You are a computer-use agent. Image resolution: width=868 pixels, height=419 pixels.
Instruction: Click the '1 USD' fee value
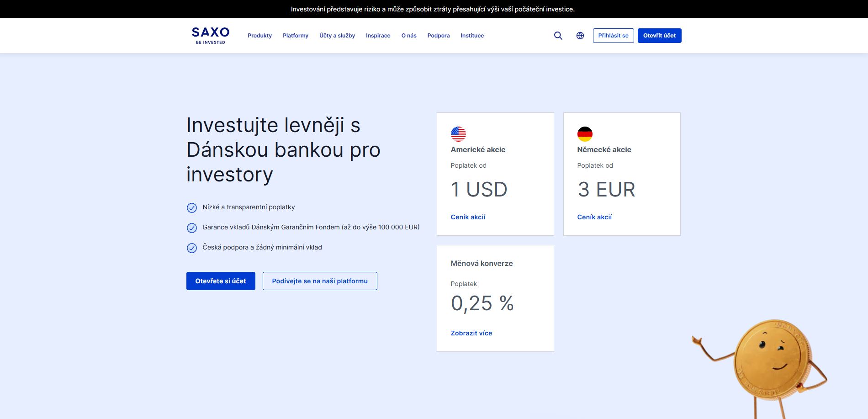point(479,190)
